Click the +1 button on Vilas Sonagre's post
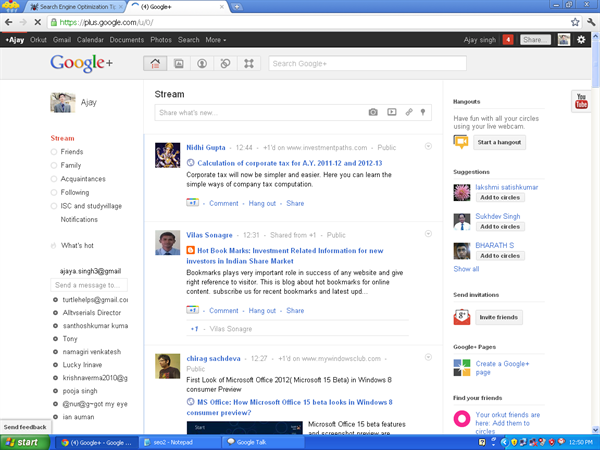This screenshot has height=450, width=600. 192,310
